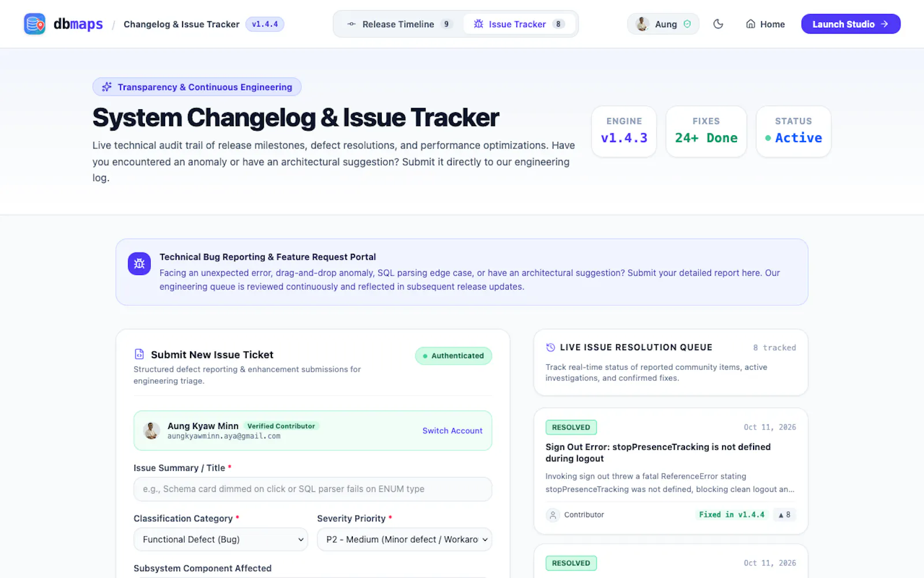Screen dimensions: 924x578
Task: Click the Verified Contributor badge
Action: [281, 426]
